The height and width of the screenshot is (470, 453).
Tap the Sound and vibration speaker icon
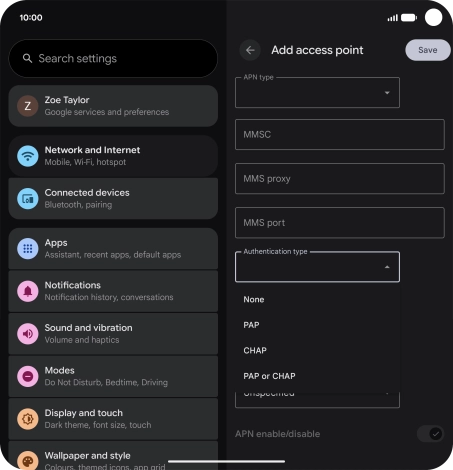pyautogui.click(x=28, y=334)
